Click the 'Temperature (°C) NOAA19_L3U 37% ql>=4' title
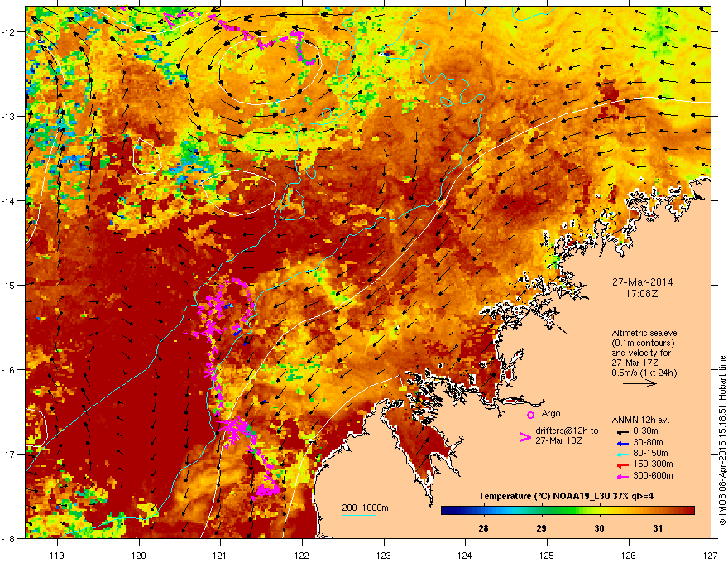This screenshot has width=728, height=563. coord(566,496)
